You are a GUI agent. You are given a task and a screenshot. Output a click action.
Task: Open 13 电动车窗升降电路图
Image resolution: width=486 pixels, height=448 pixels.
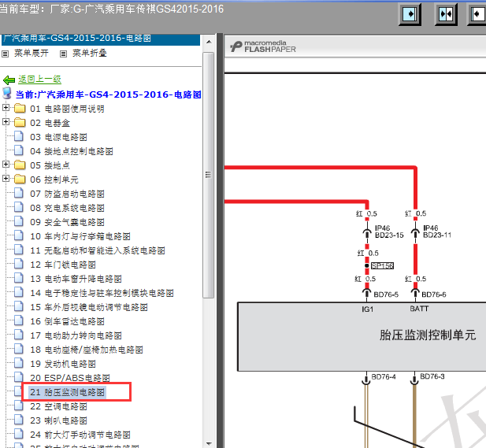tap(76, 280)
